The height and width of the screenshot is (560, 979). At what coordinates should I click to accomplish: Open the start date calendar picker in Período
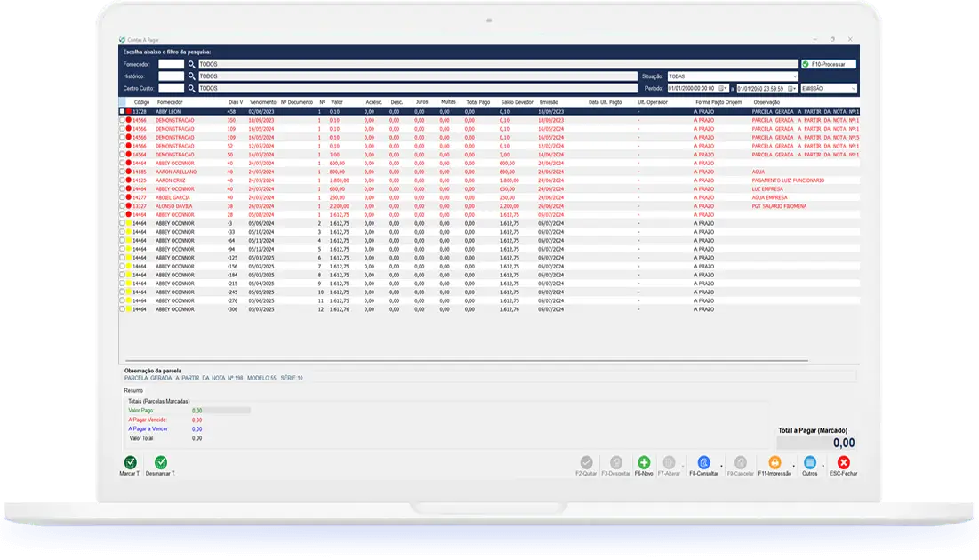point(724,89)
